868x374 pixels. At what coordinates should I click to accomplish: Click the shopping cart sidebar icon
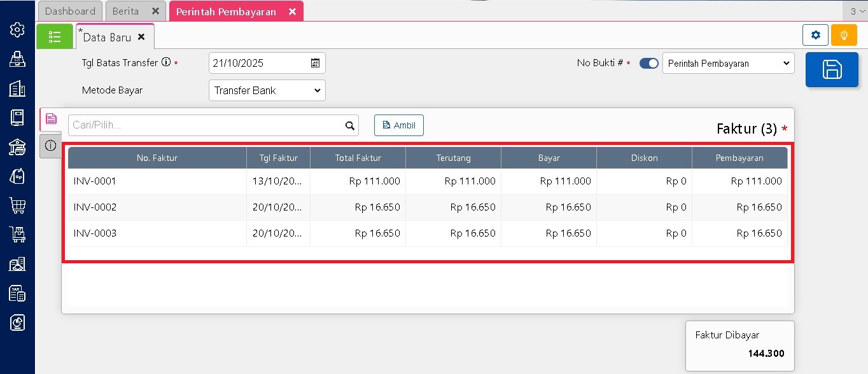17,205
